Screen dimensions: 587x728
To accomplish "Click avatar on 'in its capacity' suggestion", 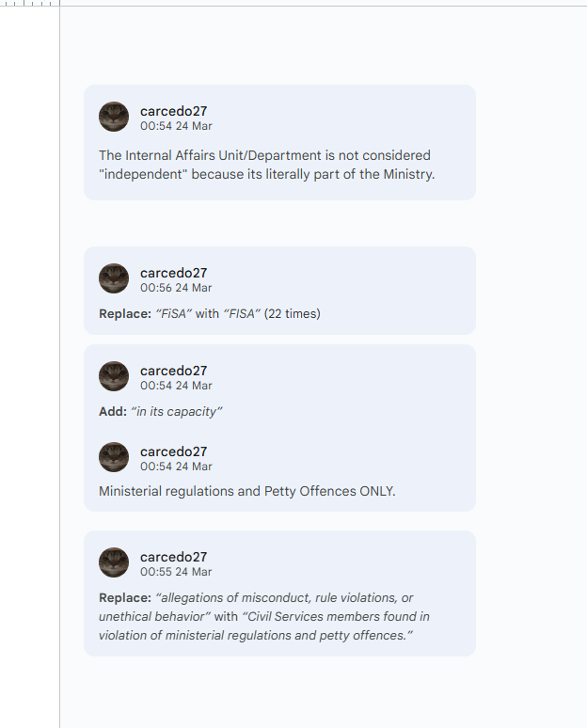I will coord(114,376).
